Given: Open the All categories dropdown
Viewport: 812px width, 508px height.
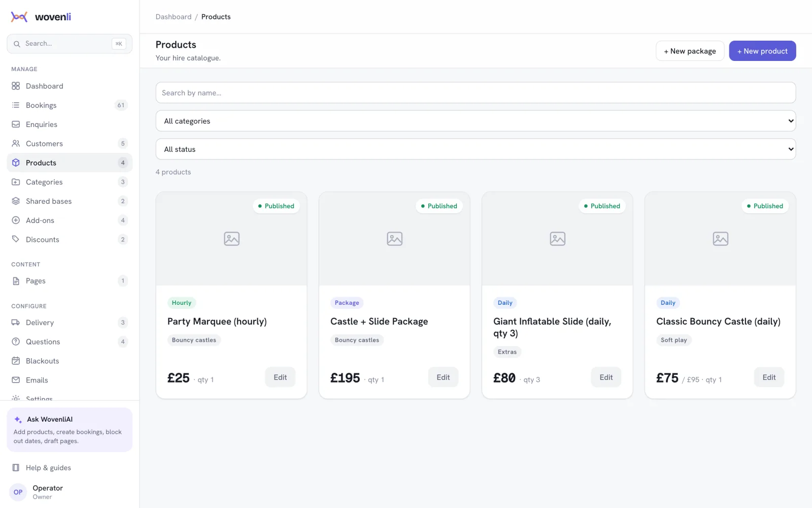Looking at the screenshot, I should (476, 121).
